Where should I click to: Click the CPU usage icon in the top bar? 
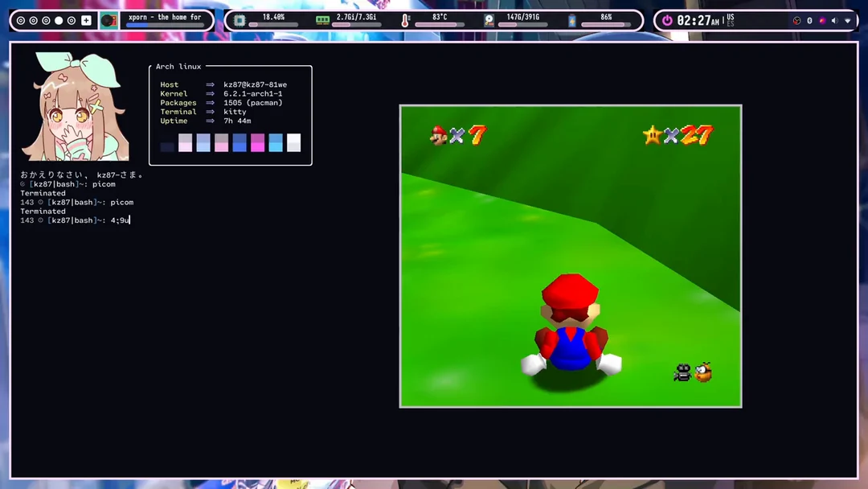(239, 18)
